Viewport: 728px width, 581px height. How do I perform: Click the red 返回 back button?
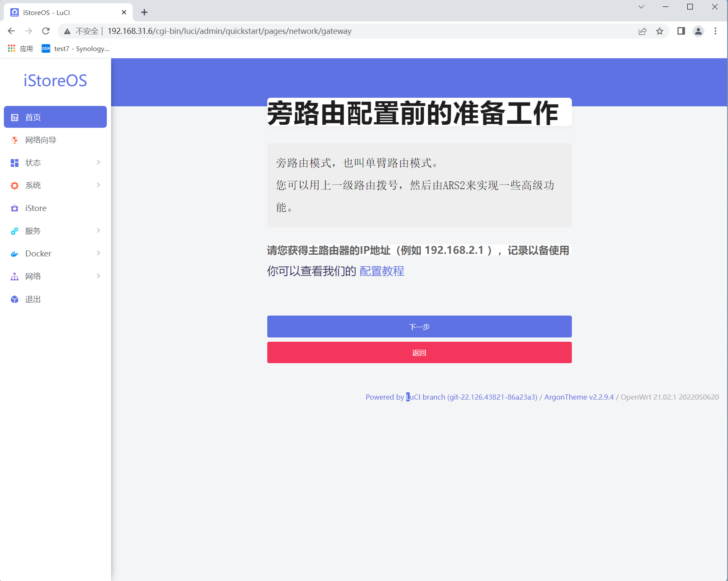pyautogui.click(x=419, y=352)
